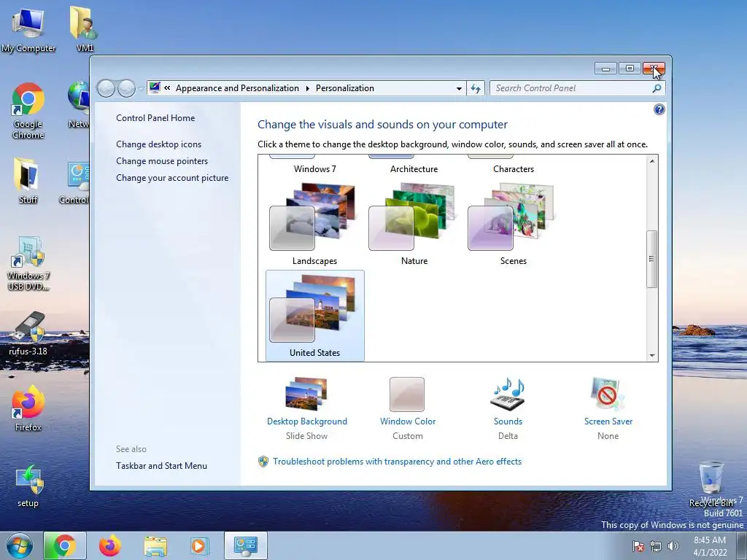Image resolution: width=747 pixels, height=560 pixels.
Task: Click the network icon in system tray
Action: click(656, 546)
